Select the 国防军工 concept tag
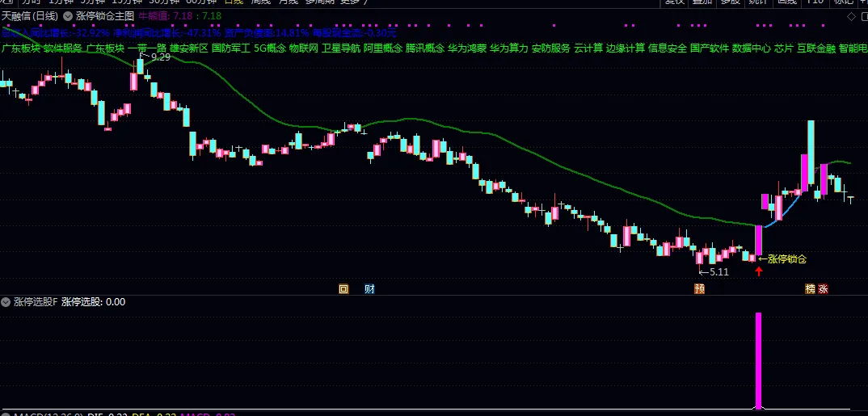 (231, 48)
